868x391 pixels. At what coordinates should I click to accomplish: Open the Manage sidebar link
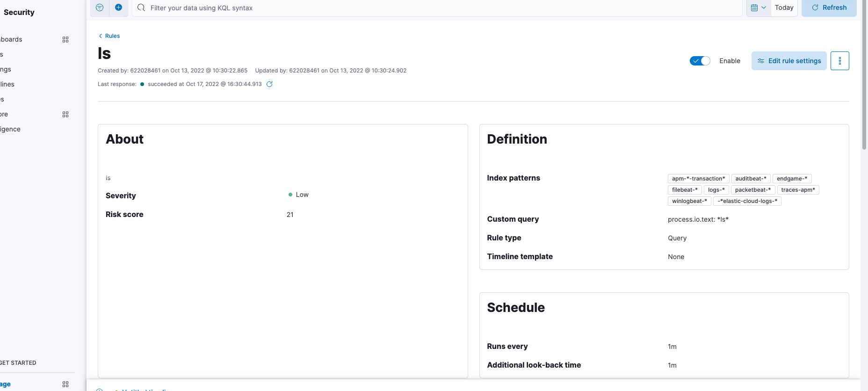[x=5, y=384]
